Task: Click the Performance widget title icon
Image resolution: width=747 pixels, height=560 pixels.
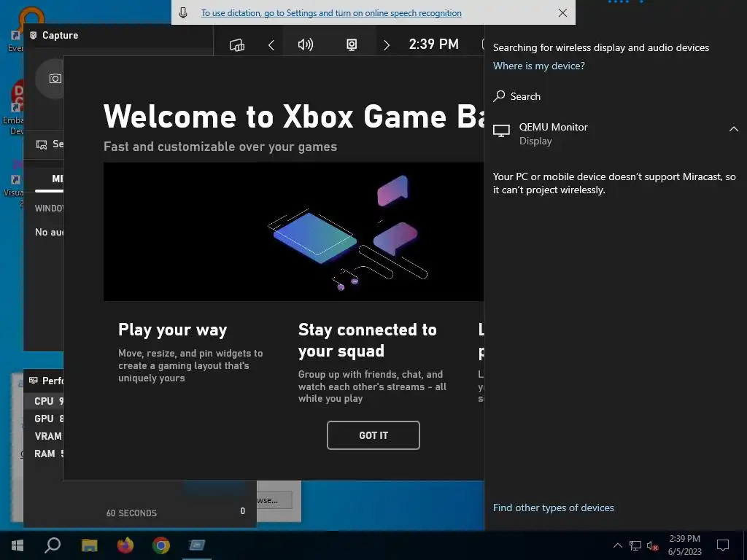Action: pos(34,381)
